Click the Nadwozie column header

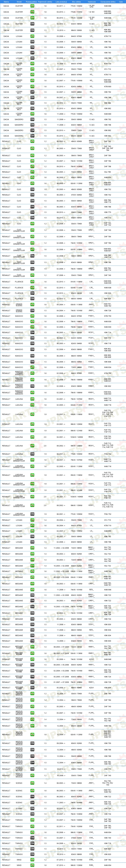click(92, 2)
